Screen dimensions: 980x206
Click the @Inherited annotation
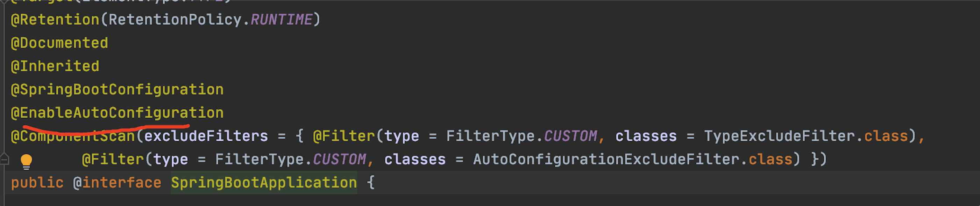[55, 66]
